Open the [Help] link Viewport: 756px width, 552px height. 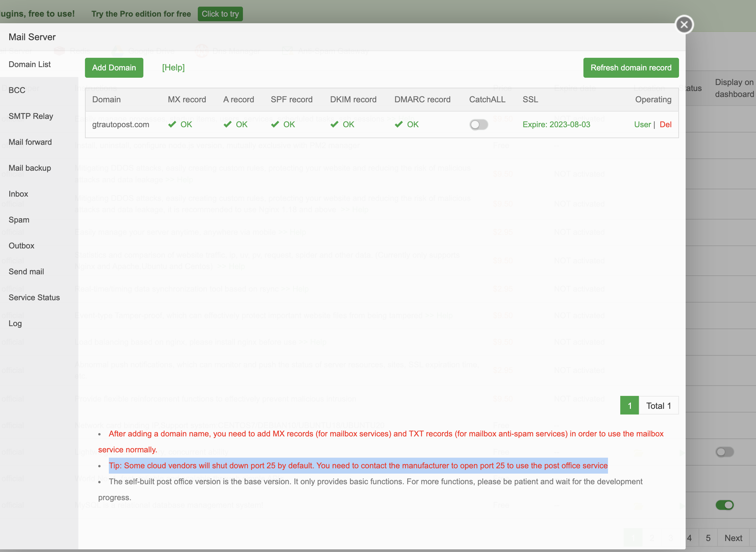(173, 68)
